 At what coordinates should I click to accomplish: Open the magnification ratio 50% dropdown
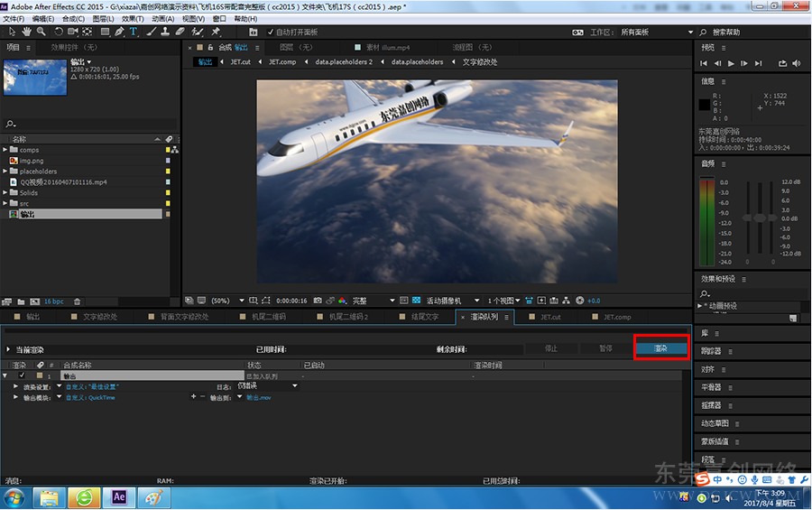(227, 301)
